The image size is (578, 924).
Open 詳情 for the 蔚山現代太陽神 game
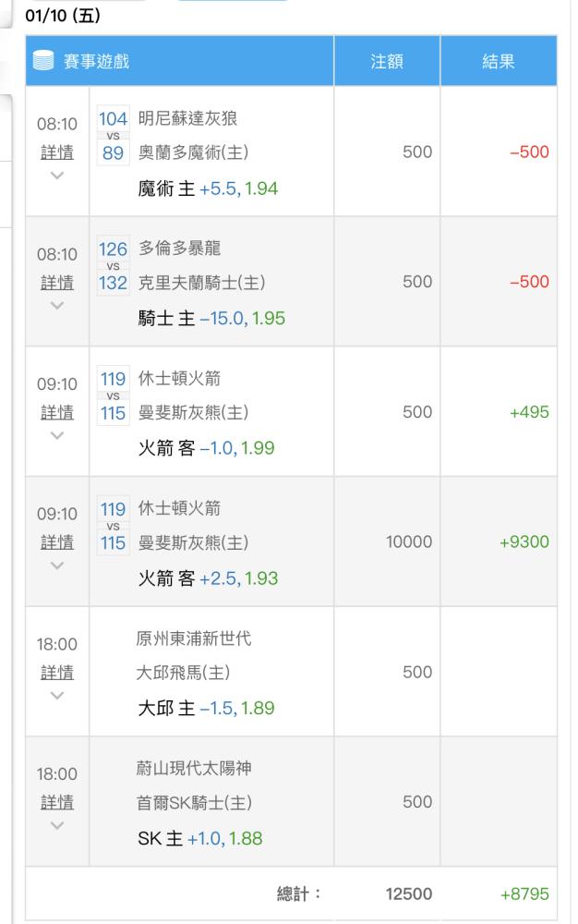coord(57,802)
